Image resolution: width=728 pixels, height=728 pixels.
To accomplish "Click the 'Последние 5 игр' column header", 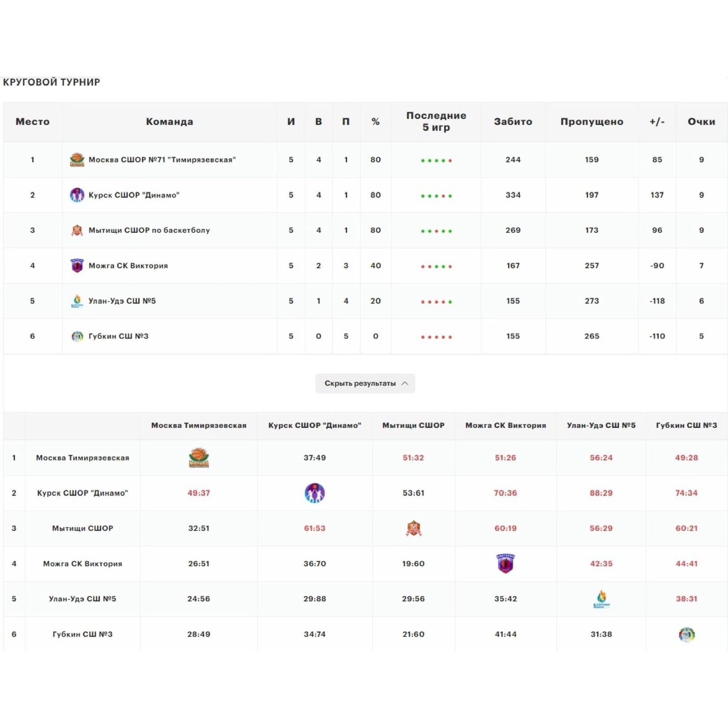I will point(436,121).
